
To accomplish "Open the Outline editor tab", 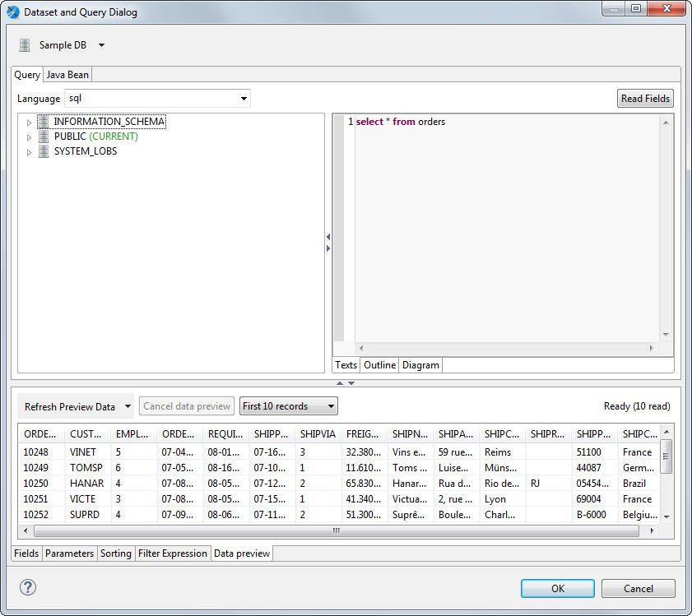I will coord(379,365).
